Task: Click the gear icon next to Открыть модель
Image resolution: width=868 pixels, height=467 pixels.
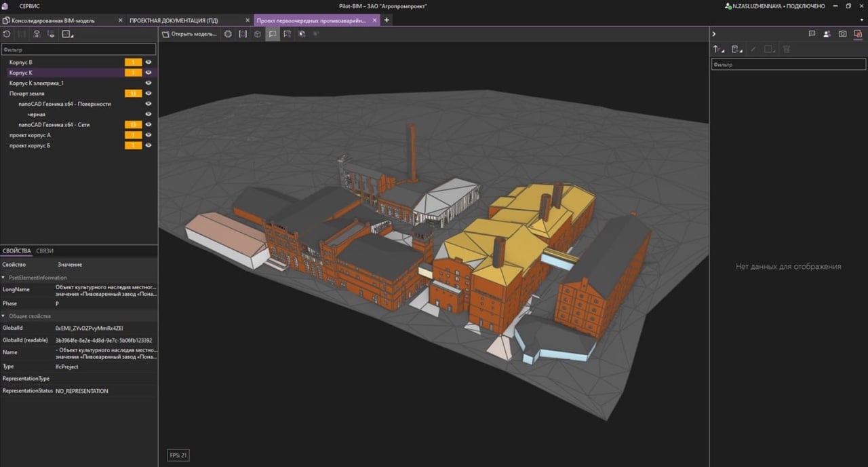Action: (228, 34)
